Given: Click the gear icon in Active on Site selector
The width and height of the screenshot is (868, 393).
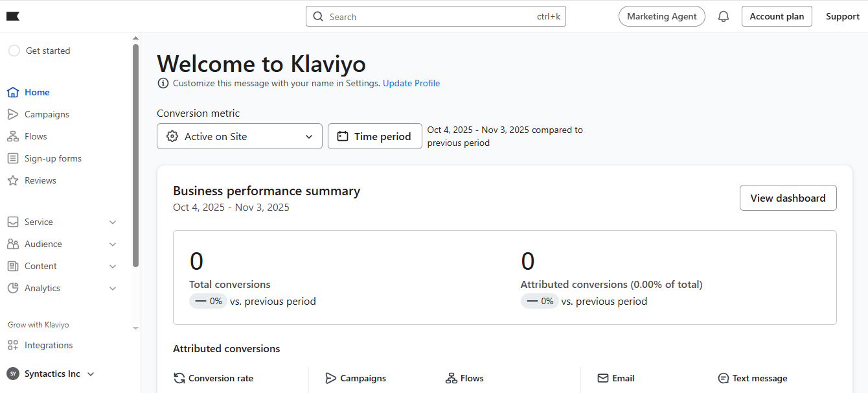Looking at the screenshot, I should point(172,136).
